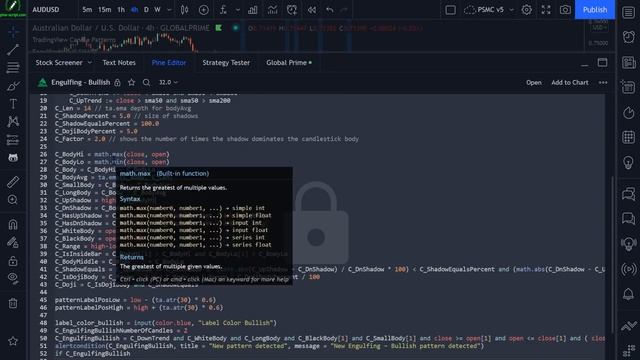640x360 pixels.
Task: Toggle stay in drawing mode
Action: pos(13,242)
